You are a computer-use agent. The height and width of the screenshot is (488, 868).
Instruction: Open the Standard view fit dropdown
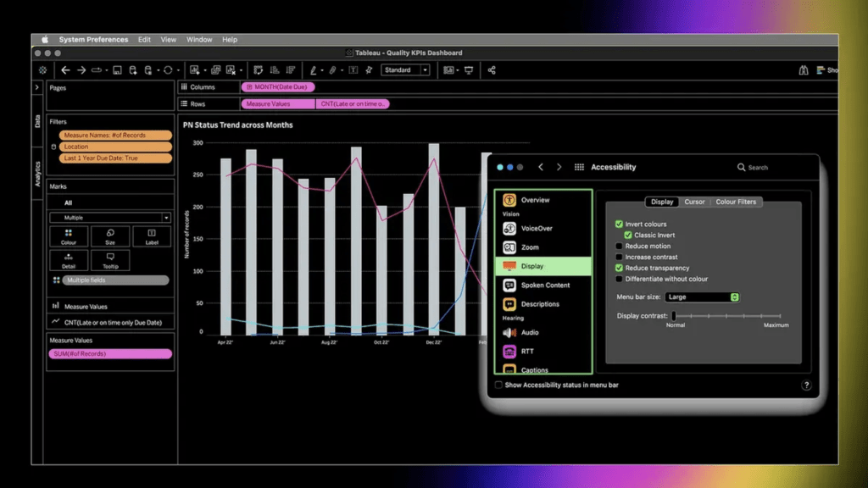pos(405,70)
